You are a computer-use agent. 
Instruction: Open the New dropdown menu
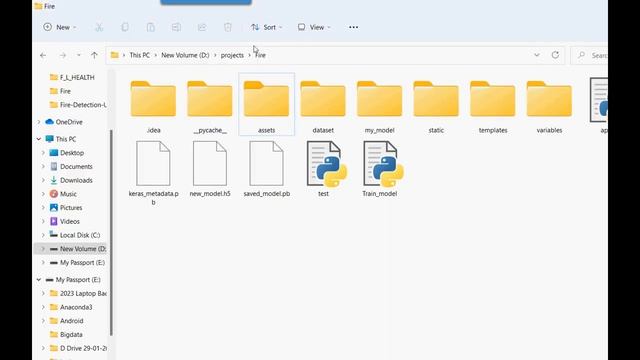click(x=60, y=27)
